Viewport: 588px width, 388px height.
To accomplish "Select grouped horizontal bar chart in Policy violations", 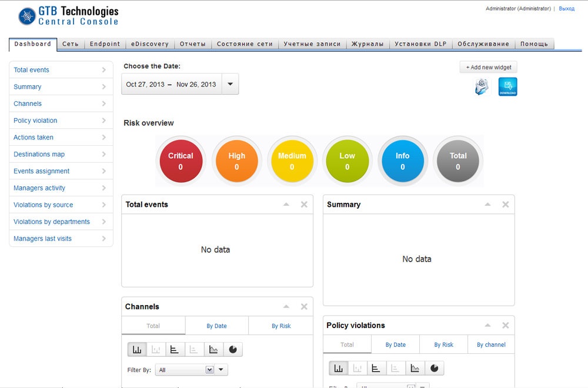I will click(395, 368).
